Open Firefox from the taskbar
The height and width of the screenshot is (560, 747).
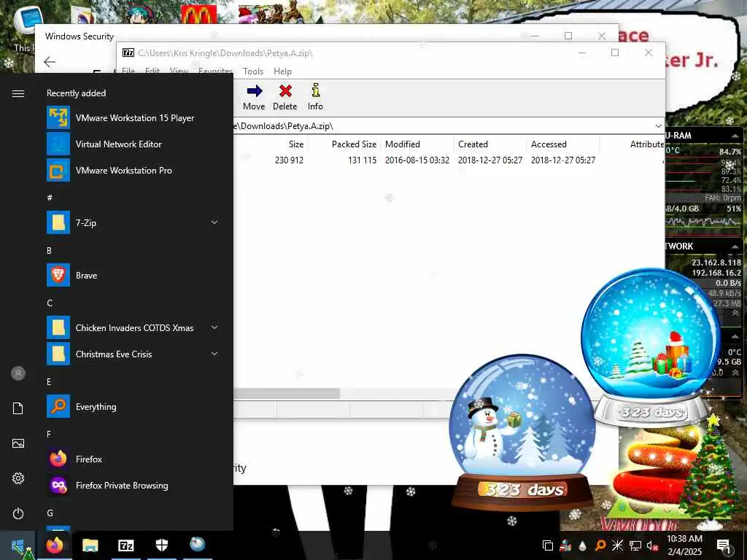click(x=54, y=545)
